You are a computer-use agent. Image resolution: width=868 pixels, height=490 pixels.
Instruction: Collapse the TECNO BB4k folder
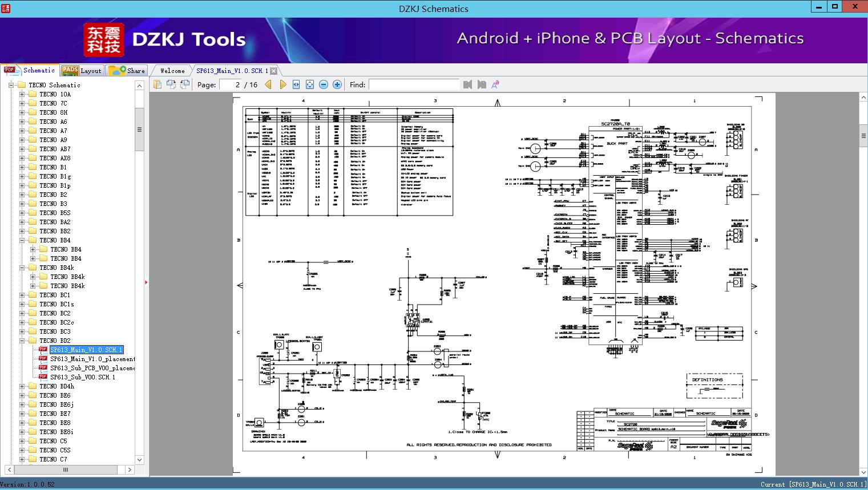pos(22,268)
